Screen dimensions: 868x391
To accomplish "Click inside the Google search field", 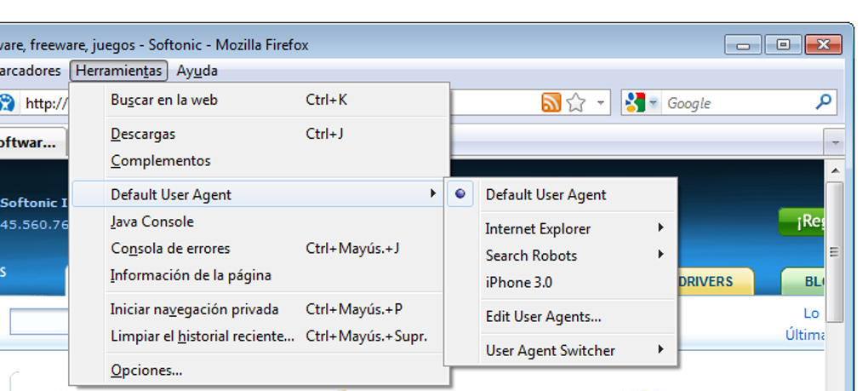I will click(x=736, y=103).
